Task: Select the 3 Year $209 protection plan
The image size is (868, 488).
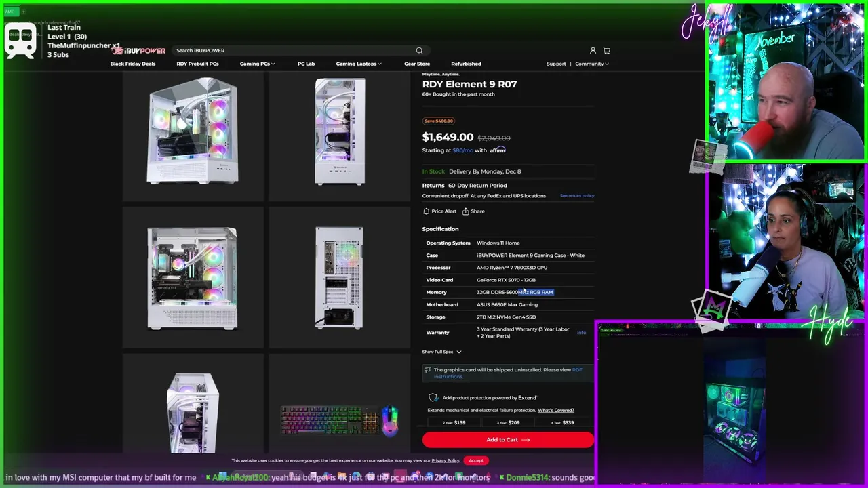Action: click(509, 422)
